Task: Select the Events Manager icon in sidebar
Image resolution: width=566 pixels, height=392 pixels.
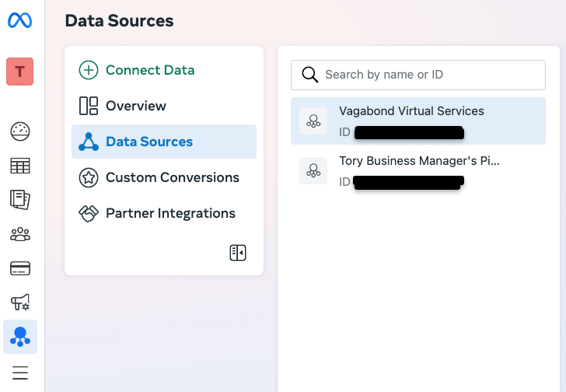Action: click(x=20, y=337)
